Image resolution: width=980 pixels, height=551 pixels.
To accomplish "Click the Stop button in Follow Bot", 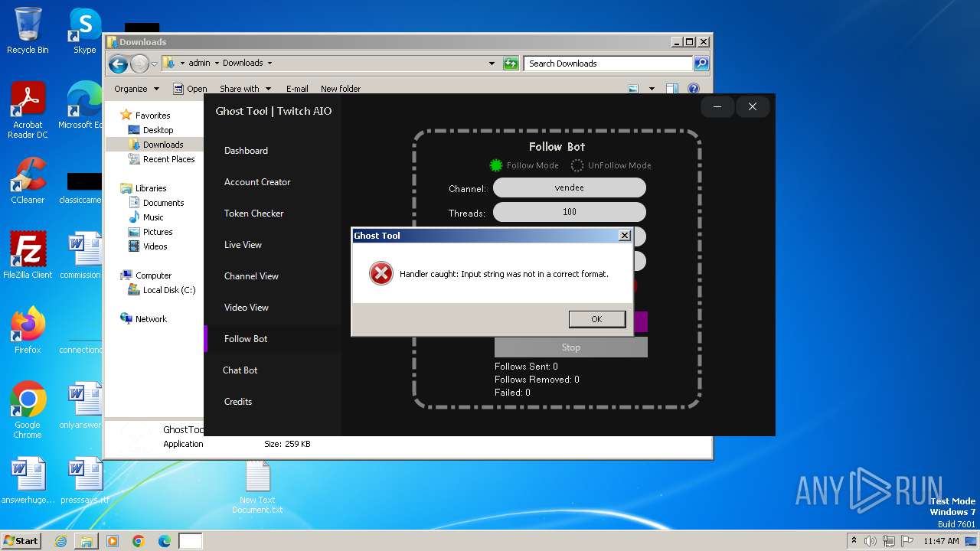I will (571, 347).
